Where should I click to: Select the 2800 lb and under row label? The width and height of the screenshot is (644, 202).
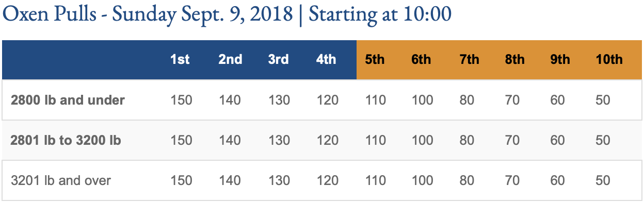[68, 100]
